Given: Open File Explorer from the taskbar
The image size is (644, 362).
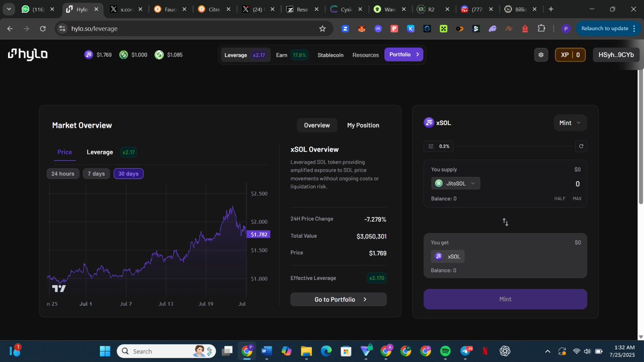Looking at the screenshot, I should click(x=306, y=351).
